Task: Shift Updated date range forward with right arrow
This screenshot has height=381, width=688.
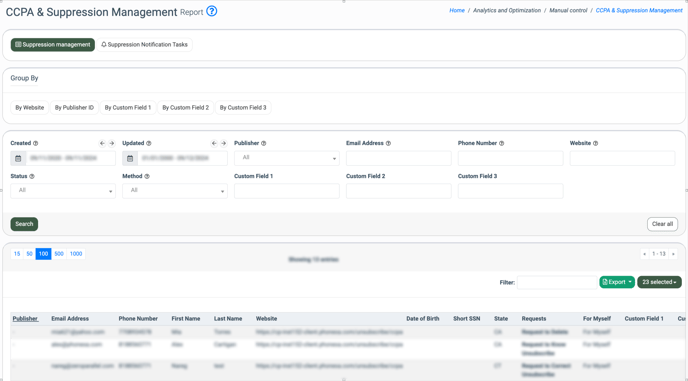Action: 223,144
